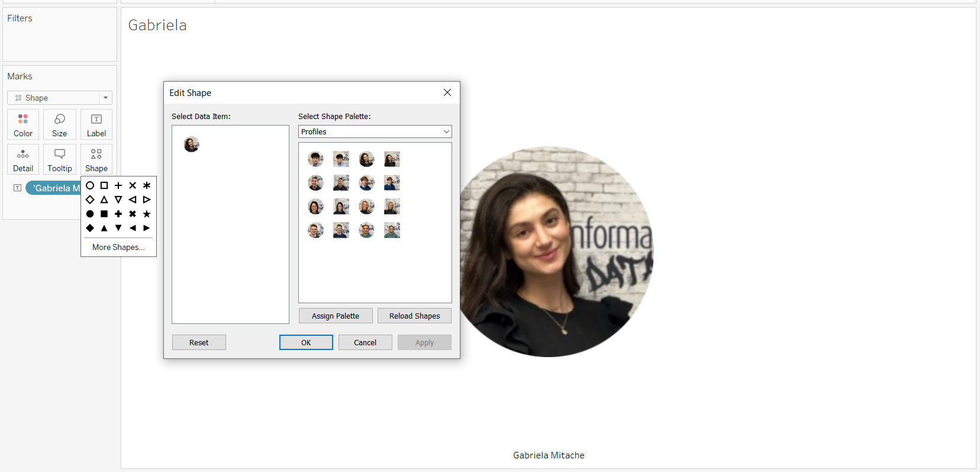Viewport: 980px width, 472px height.
Task: Click the Apply button
Action: pyautogui.click(x=424, y=342)
